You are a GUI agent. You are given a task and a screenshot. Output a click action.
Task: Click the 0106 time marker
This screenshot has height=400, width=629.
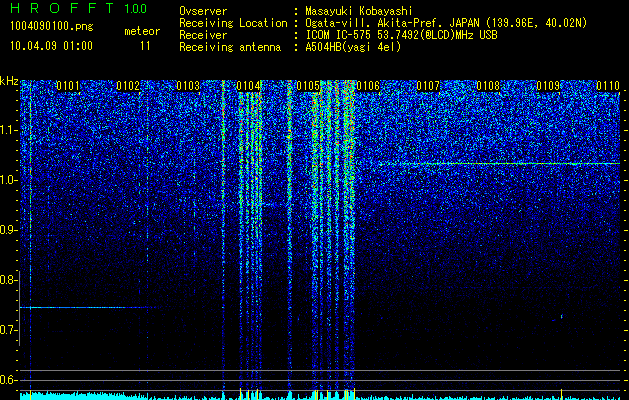(x=368, y=86)
